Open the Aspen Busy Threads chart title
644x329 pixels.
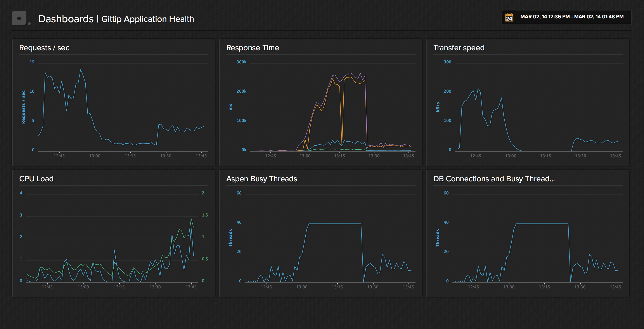pyautogui.click(x=261, y=178)
